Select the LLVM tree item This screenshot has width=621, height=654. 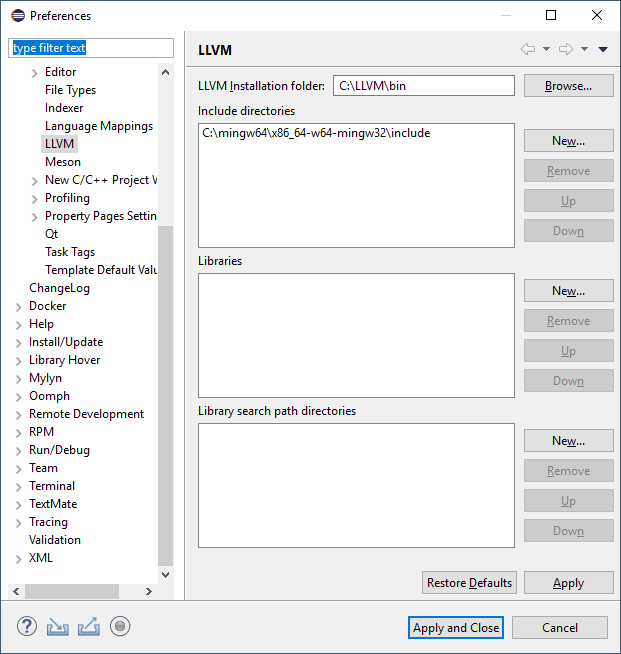click(59, 143)
